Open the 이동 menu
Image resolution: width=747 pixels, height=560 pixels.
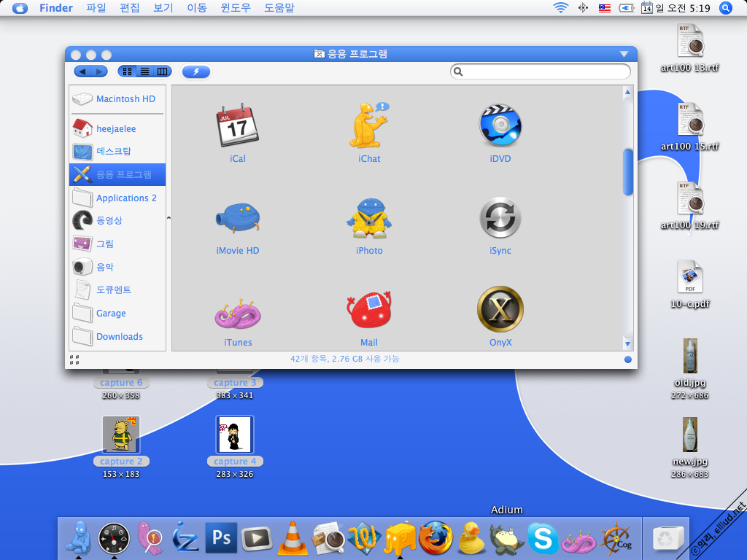coord(197,8)
